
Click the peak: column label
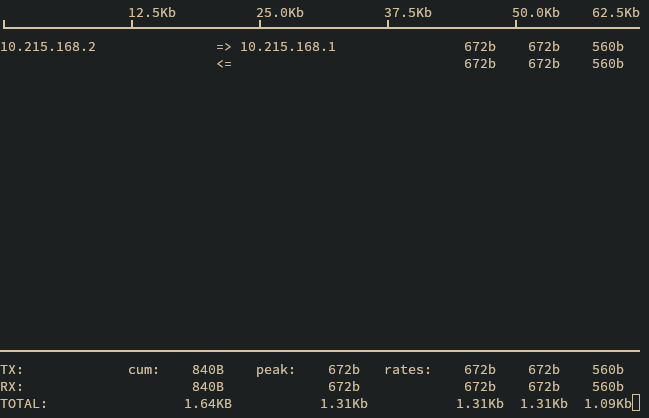point(276,370)
